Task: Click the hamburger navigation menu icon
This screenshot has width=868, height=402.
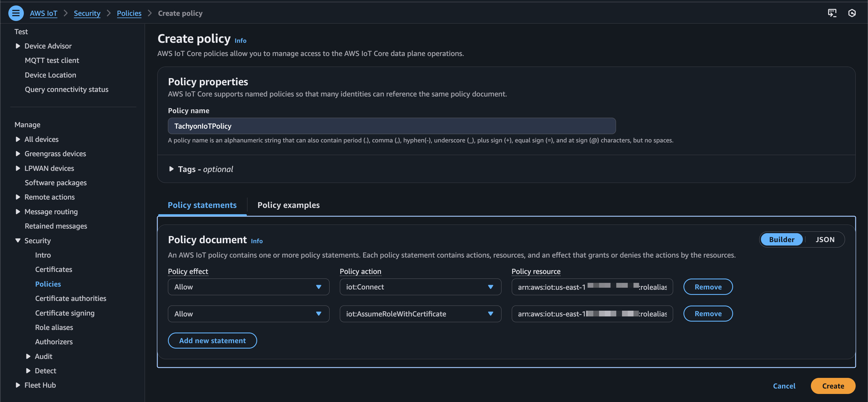Action: pyautogui.click(x=16, y=13)
